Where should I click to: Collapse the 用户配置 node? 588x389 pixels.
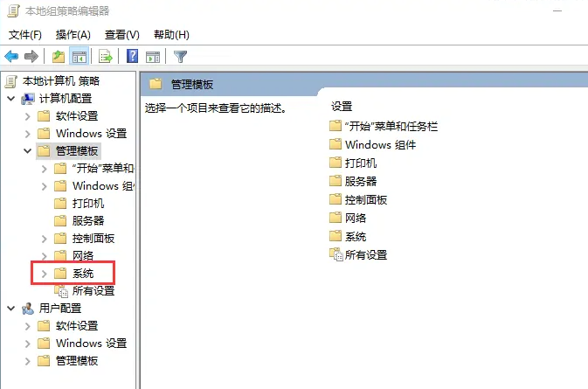point(10,309)
